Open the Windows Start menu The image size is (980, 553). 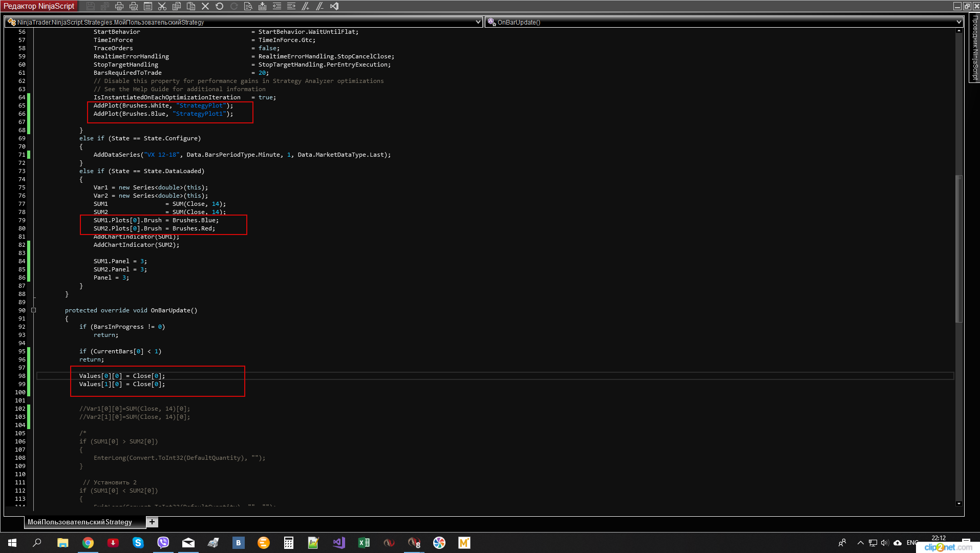[12, 543]
